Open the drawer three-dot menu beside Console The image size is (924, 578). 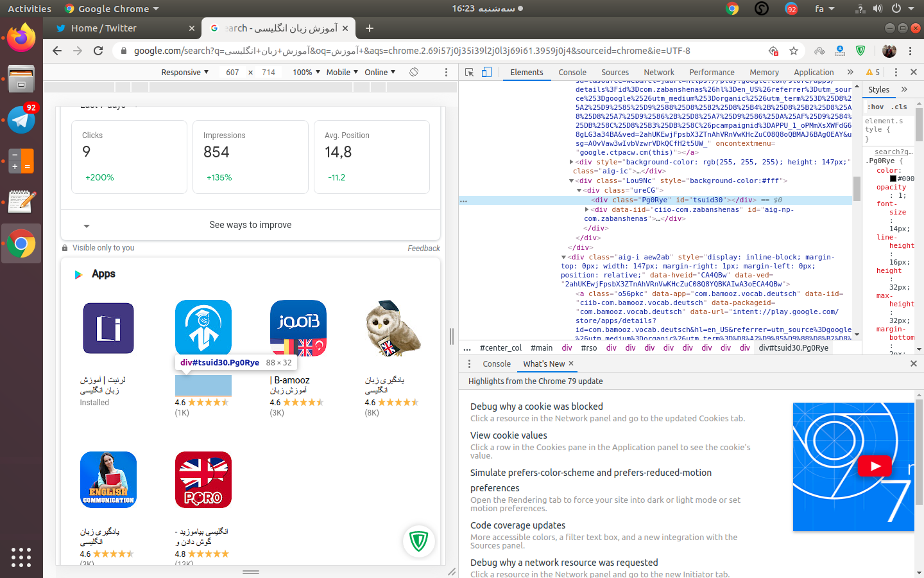[468, 363]
